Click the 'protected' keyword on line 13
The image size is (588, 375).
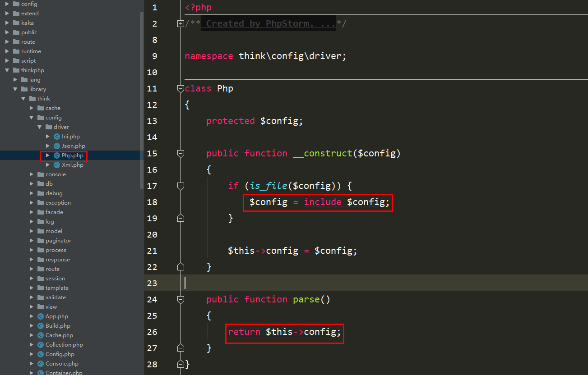point(231,121)
